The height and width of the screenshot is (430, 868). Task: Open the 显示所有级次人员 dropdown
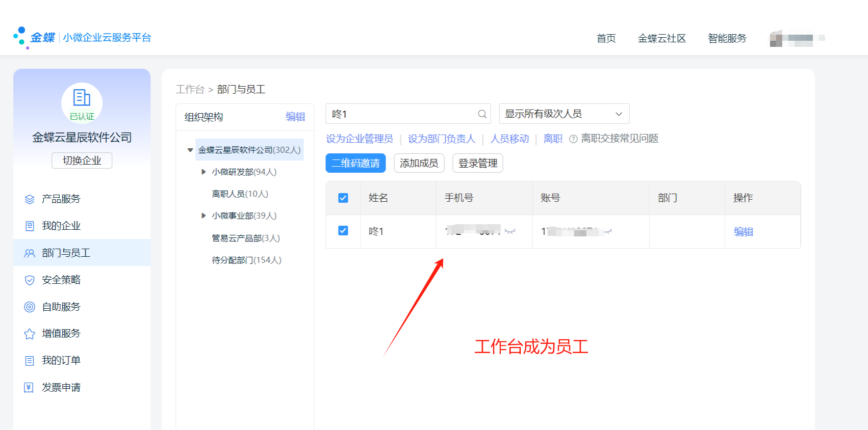pos(564,114)
